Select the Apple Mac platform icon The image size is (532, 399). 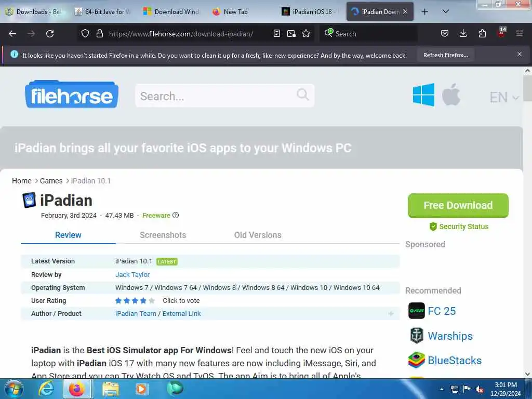pyautogui.click(x=451, y=95)
